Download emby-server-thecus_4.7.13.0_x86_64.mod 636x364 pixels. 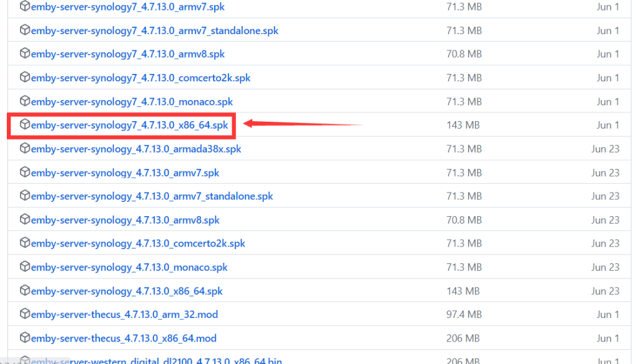124,339
